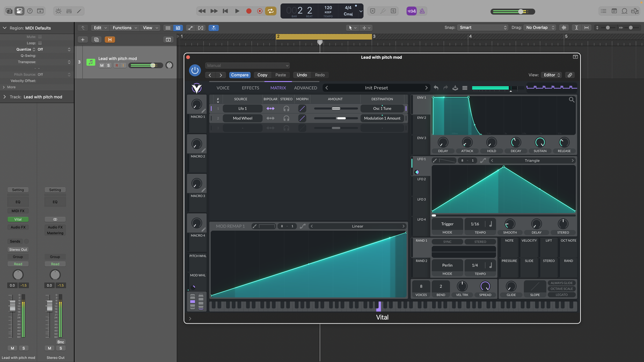The height and width of the screenshot is (362, 644).
Task: Open the Mod Wheel source selector
Action: click(x=243, y=118)
